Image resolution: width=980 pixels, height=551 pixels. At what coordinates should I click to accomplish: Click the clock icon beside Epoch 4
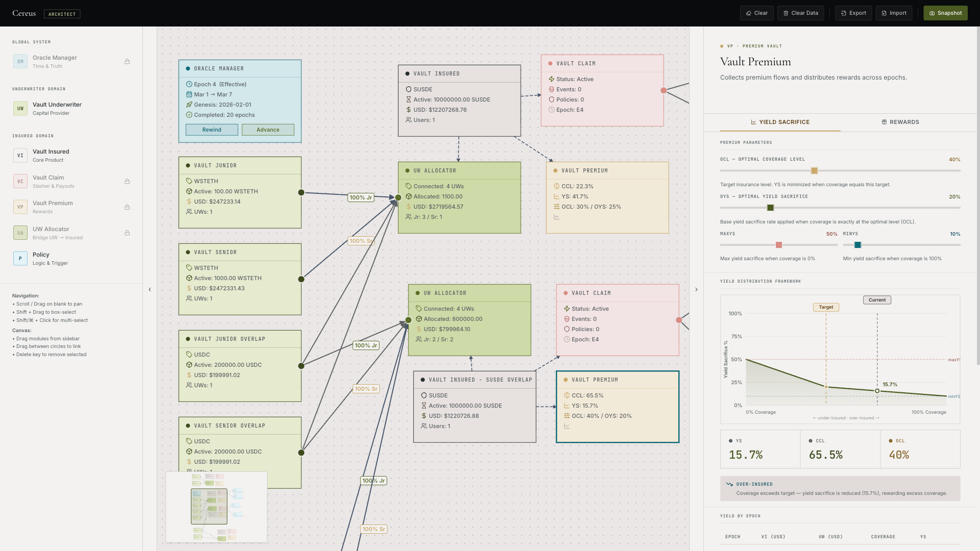[189, 84]
